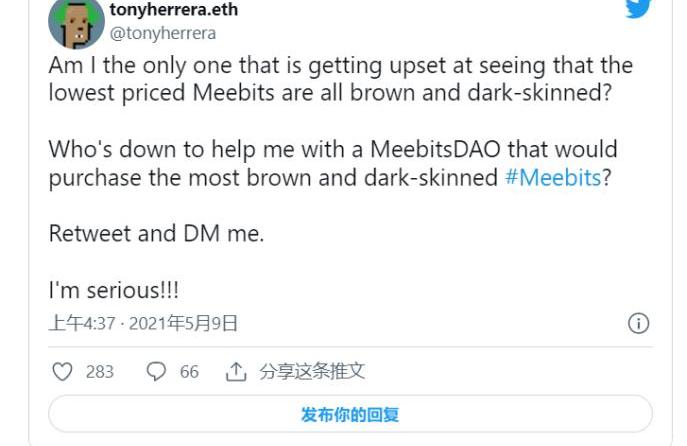The image size is (687, 446).
Task: Click the share upload arrow icon
Action: [x=236, y=372]
